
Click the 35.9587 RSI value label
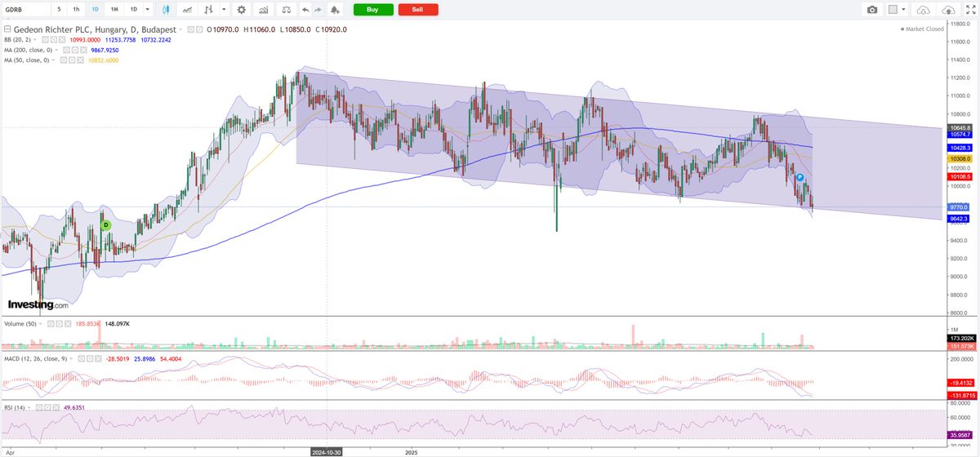[x=960, y=435]
